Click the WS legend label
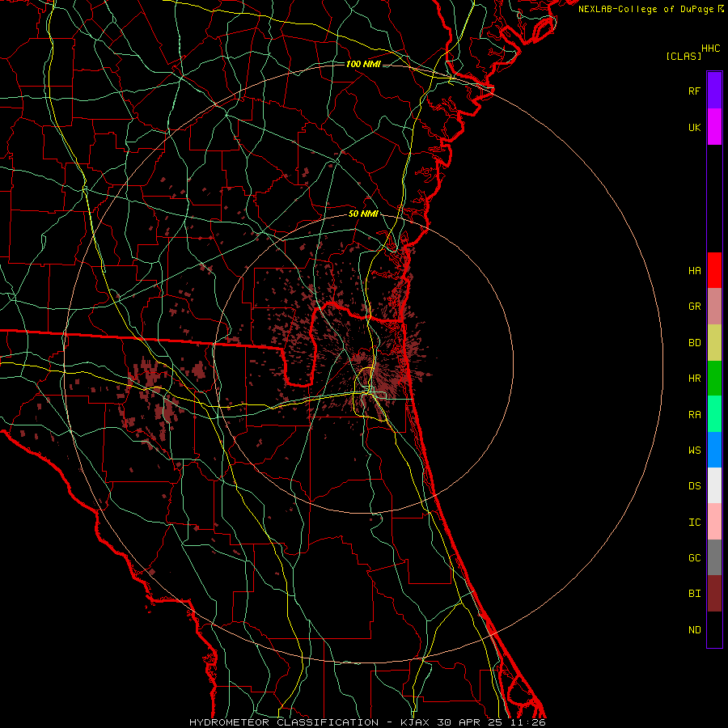Image resolution: width=728 pixels, height=728 pixels. coord(694,451)
